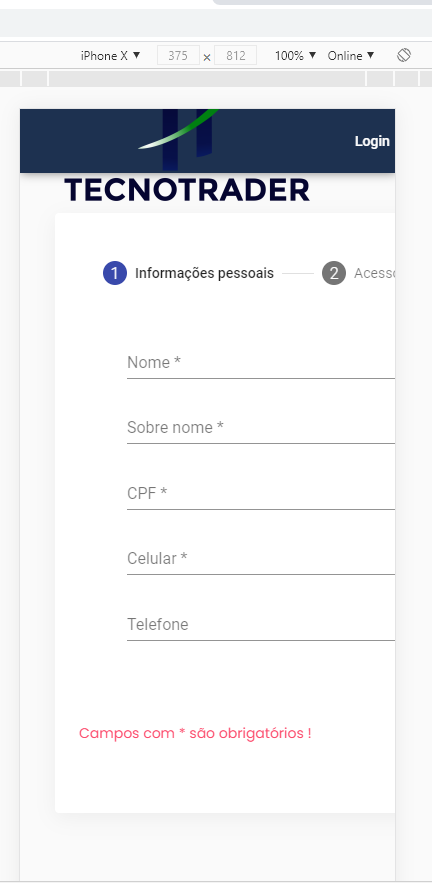Screen dimensions: 432x883
Task: Focus the CPF input field
Action: click(x=261, y=494)
